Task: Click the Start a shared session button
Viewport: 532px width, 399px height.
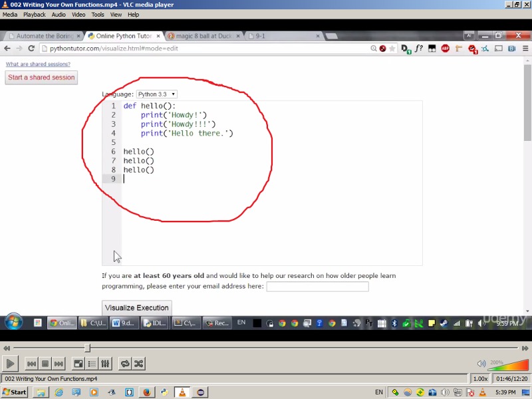Action: tap(41, 78)
